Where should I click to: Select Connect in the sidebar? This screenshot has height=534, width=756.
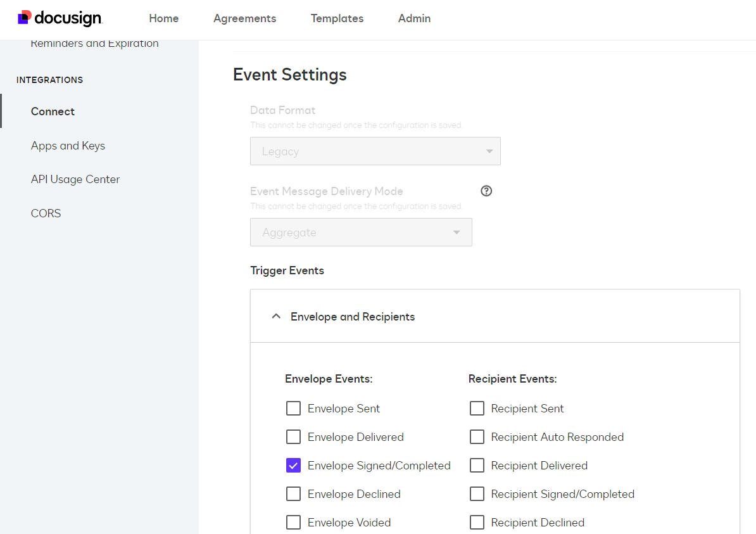53,111
